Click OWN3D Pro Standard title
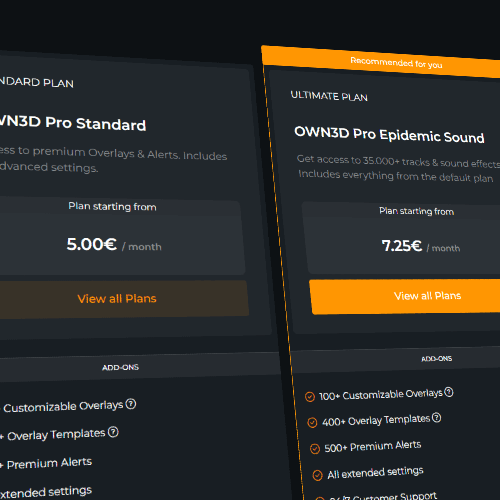Screen dimensions: 500x500 pyautogui.click(x=72, y=123)
